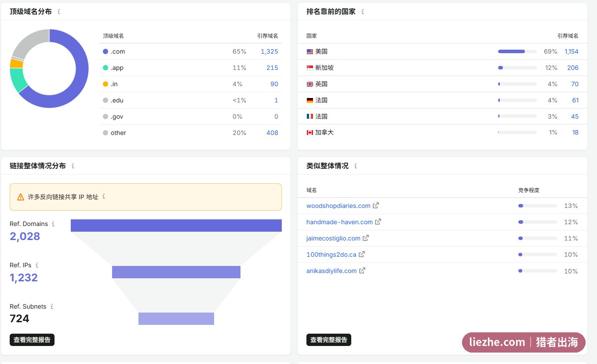Open external link icon for 100things2do.ca
Viewport: 597px width, 364px height.
(362, 254)
